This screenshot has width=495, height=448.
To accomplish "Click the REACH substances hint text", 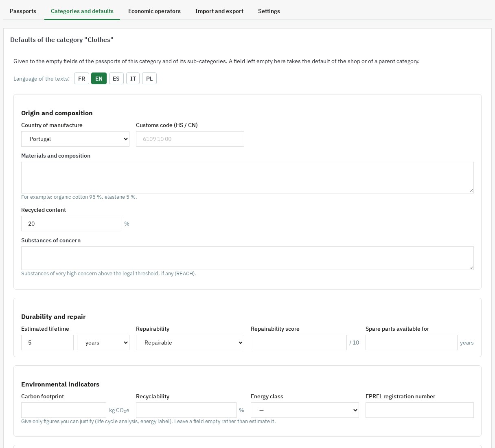I will pos(109,273).
